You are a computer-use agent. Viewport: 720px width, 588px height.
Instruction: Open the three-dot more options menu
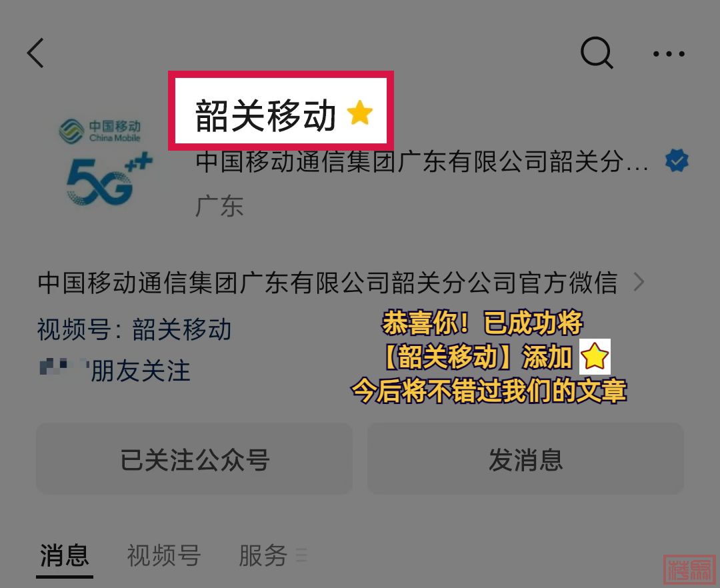tap(669, 54)
